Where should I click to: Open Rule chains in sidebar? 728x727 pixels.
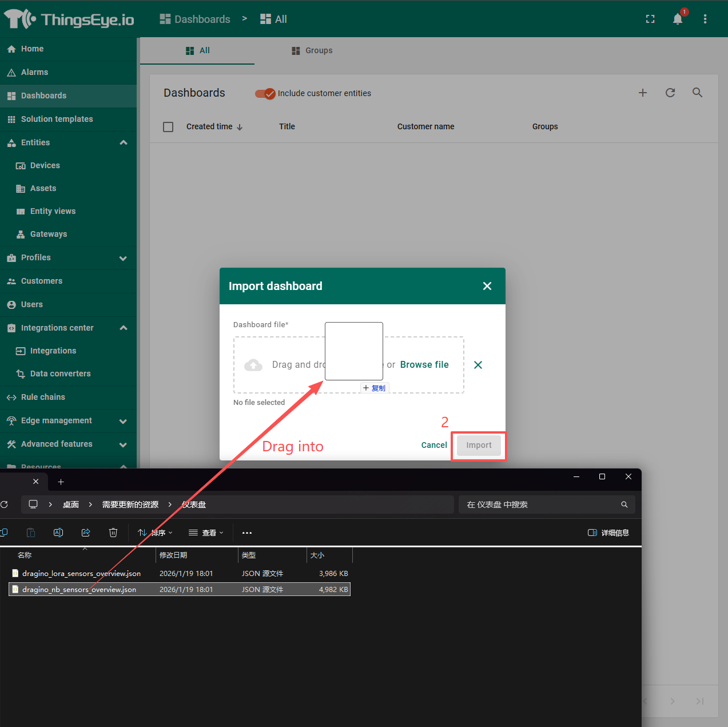point(43,397)
